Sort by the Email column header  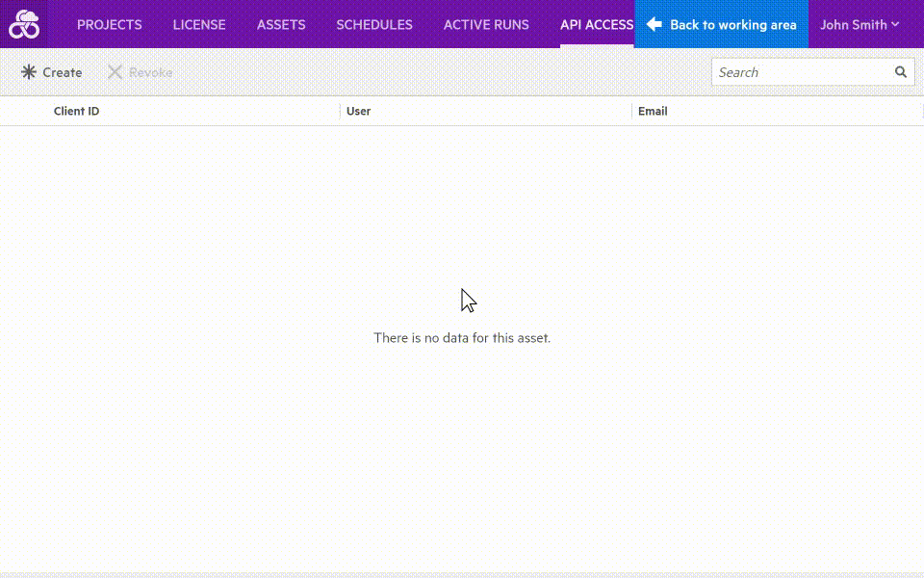tap(653, 111)
